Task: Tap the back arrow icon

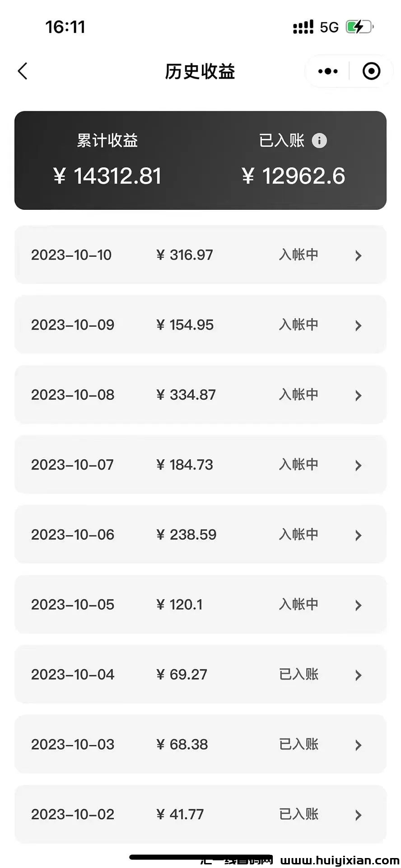Action: coord(23,71)
